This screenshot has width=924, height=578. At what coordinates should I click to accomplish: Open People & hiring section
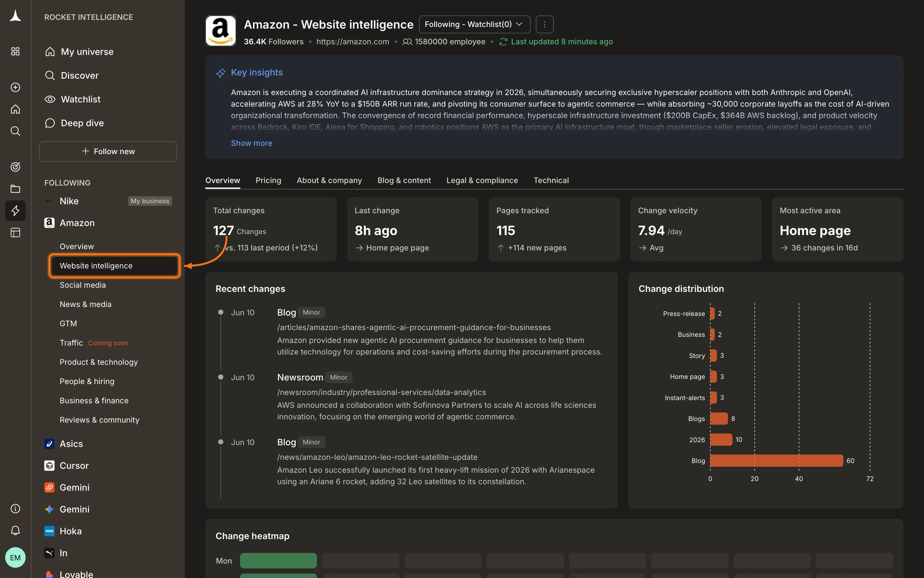coord(87,381)
